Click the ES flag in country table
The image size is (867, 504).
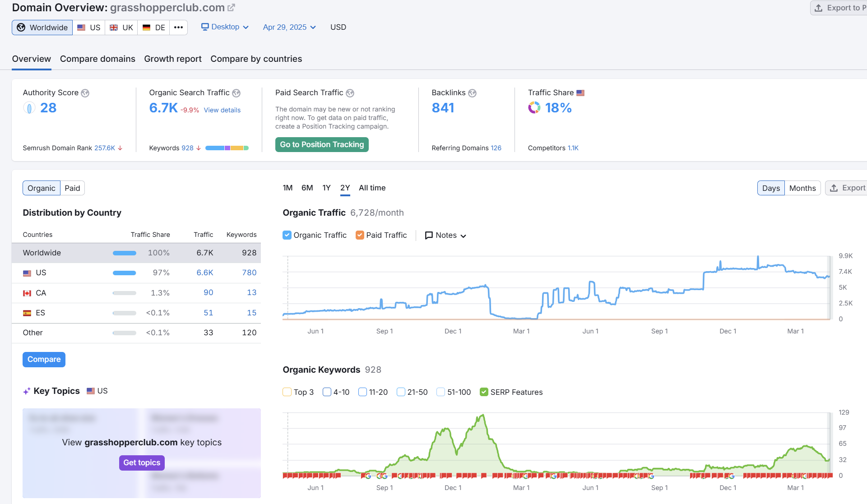(x=27, y=313)
